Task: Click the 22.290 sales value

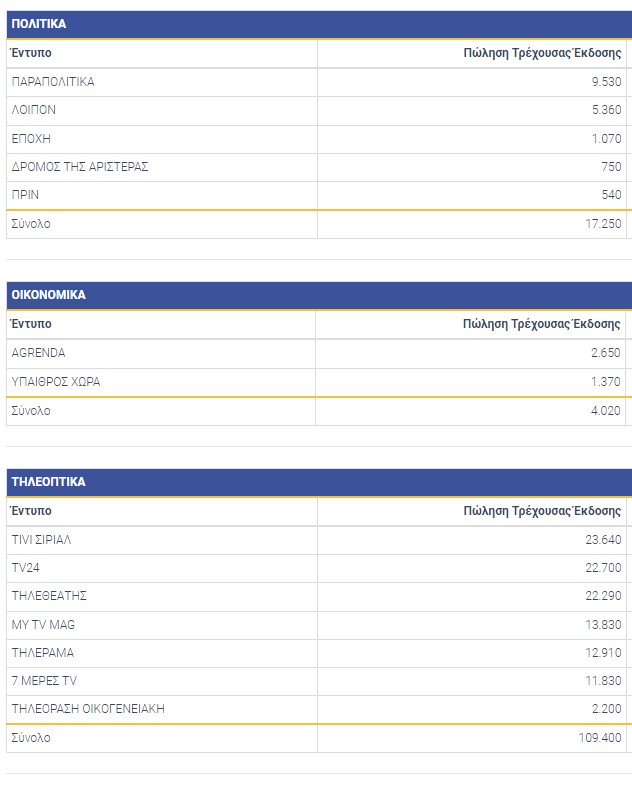Action: coord(603,596)
